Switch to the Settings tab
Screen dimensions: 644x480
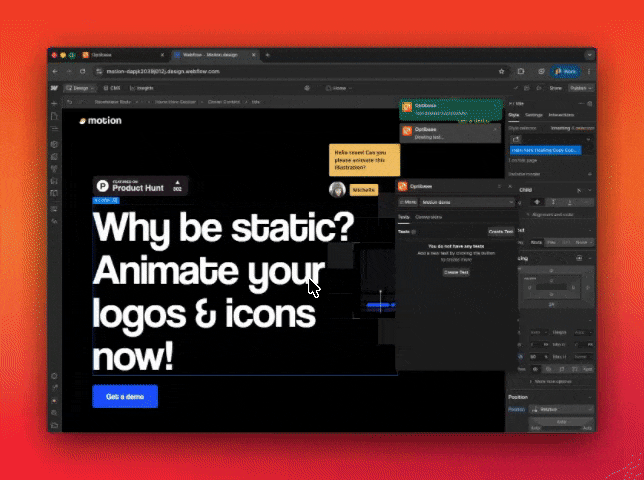click(534, 115)
